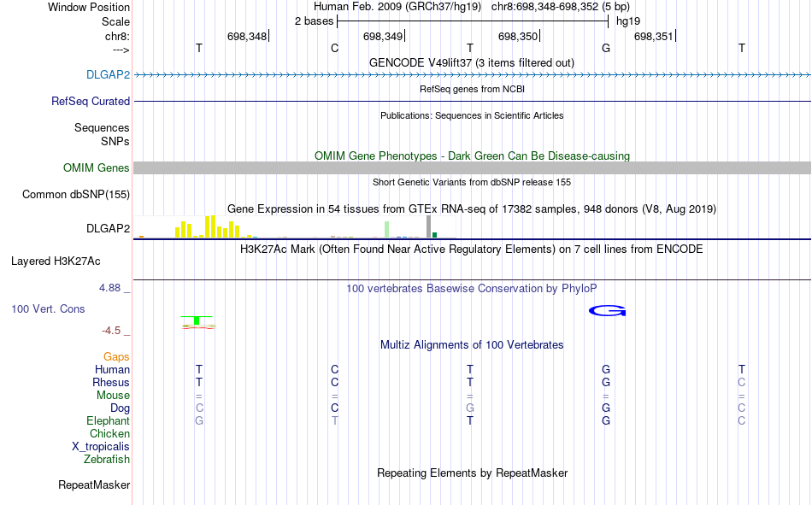Click base C in the reference sequence row
This screenshot has width=812, height=505.
pos(334,48)
